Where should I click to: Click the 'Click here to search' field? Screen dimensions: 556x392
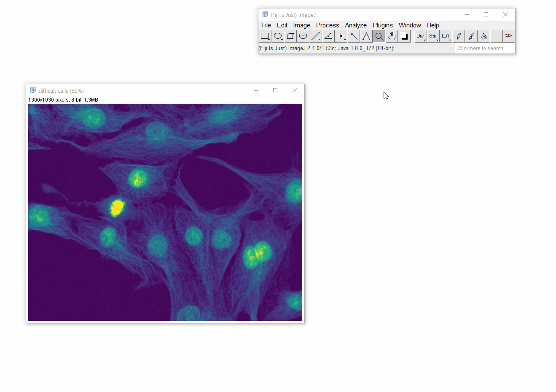click(484, 48)
